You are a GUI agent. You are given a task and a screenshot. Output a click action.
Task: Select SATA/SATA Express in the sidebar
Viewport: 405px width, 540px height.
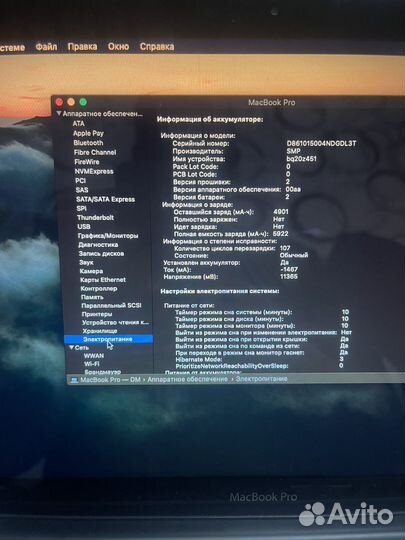tap(105, 199)
